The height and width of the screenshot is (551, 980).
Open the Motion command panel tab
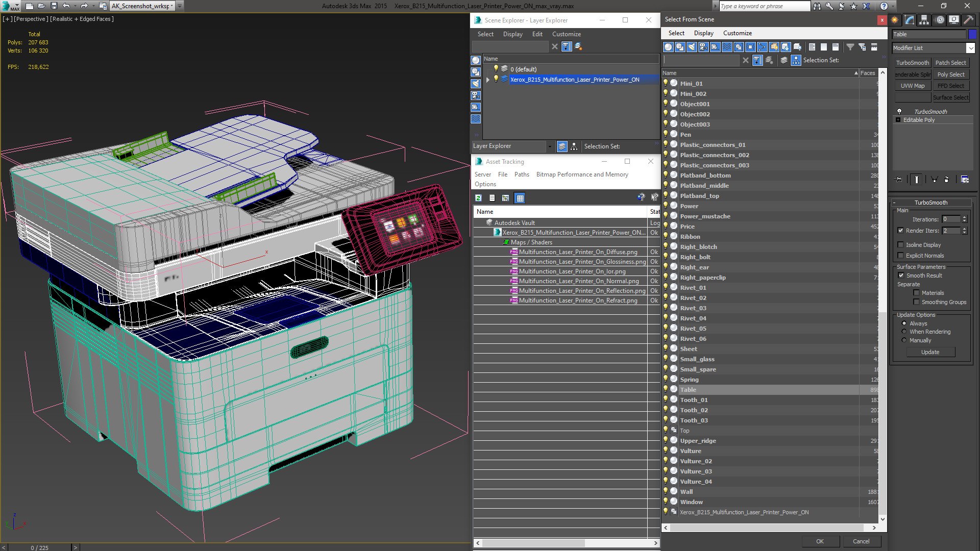click(x=940, y=20)
